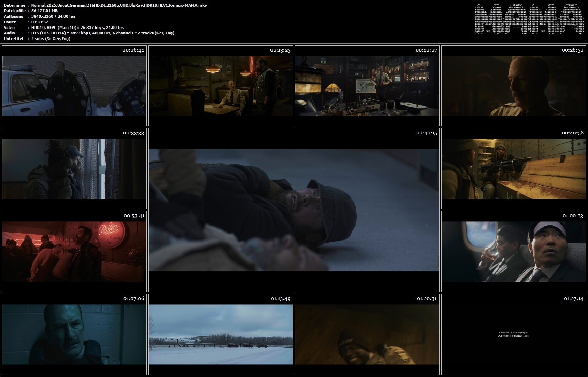
Task: Click the Dateiname label
Action: point(15,5)
